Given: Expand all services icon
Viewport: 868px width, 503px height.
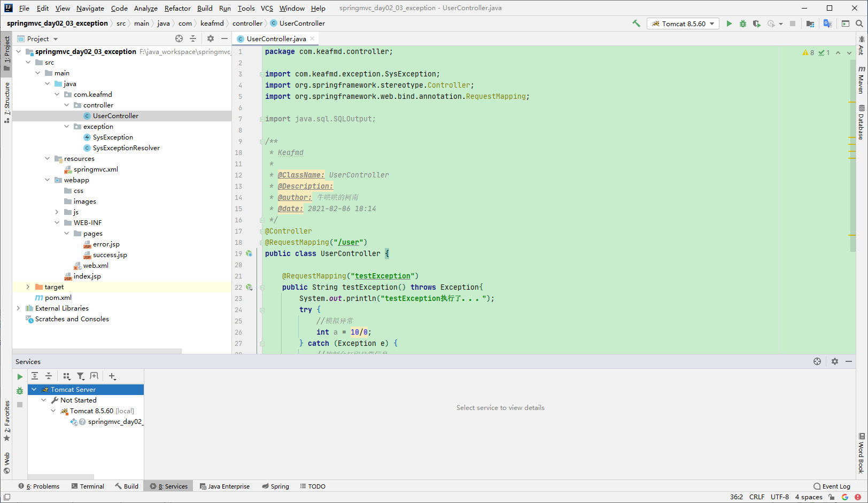Looking at the screenshot, I should tap(35, 376).
